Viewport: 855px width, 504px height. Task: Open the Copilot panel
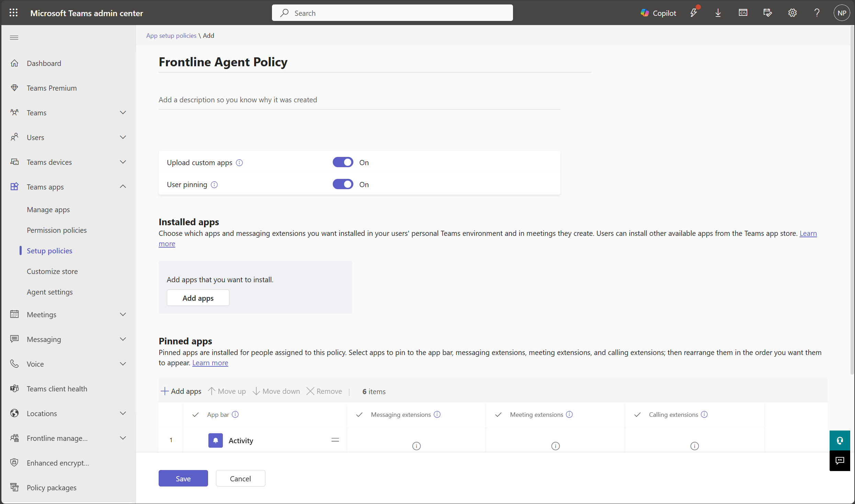[x=658, y=13]
